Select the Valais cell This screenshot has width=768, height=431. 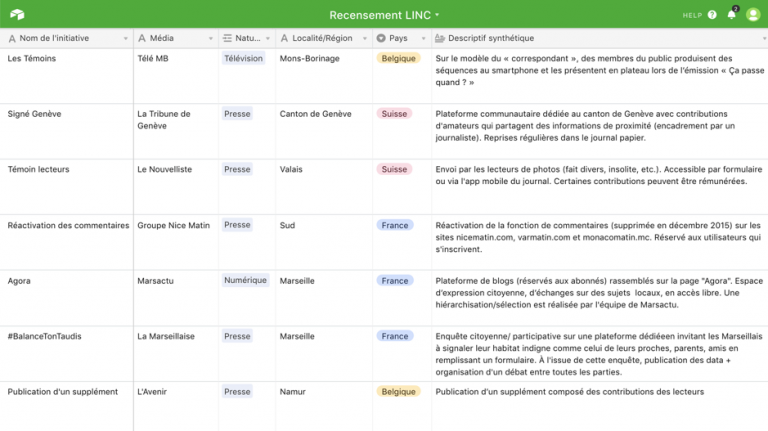[x=324, y=187]
